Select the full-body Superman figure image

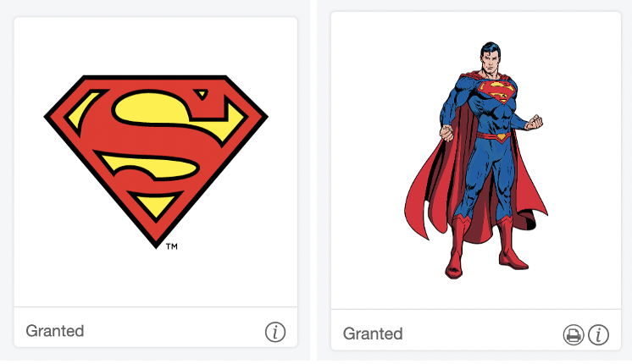(x=476, y=160)
